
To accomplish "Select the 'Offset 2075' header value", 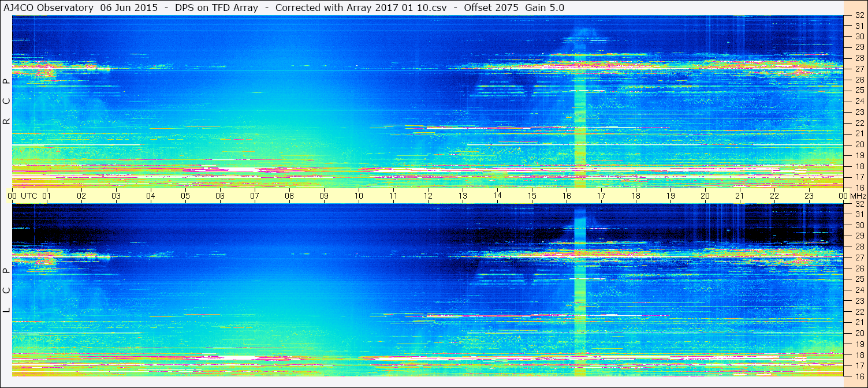I will (x=491, y=8).
